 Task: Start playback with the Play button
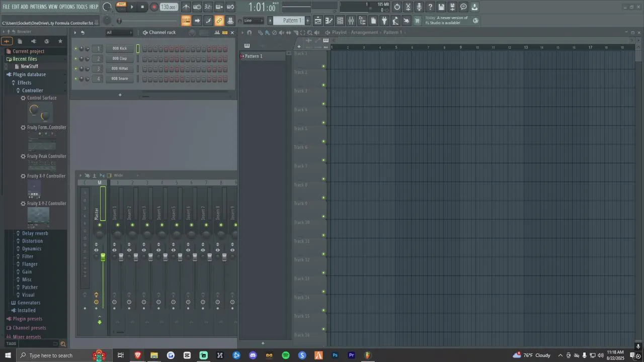(132, 7)
